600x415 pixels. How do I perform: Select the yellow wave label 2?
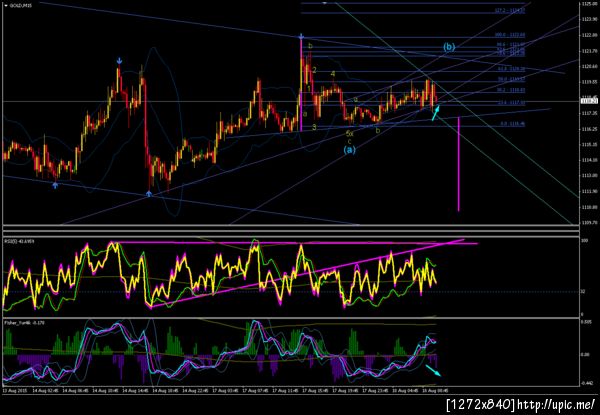[314, 70]
